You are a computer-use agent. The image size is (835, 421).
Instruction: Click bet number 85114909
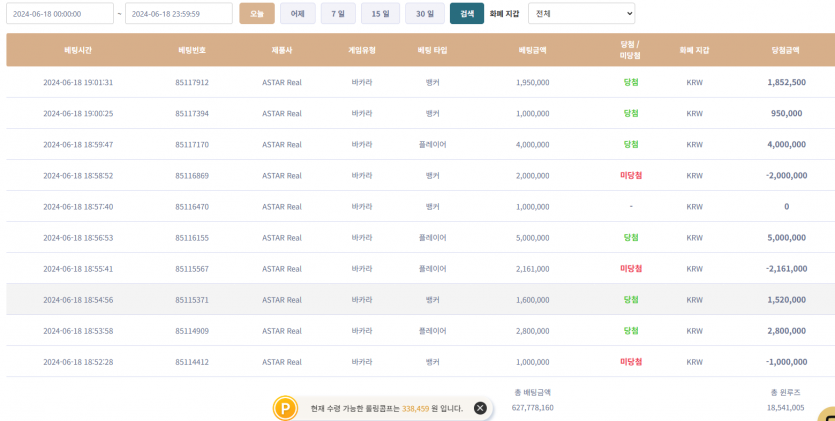[x=192, y=331]
